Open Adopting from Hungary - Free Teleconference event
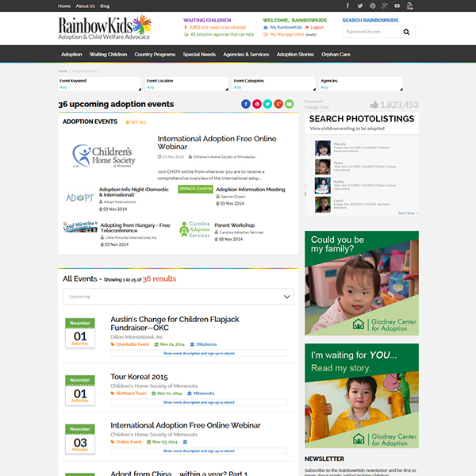This screenshot has height=476, width=476. pos(135,228)
